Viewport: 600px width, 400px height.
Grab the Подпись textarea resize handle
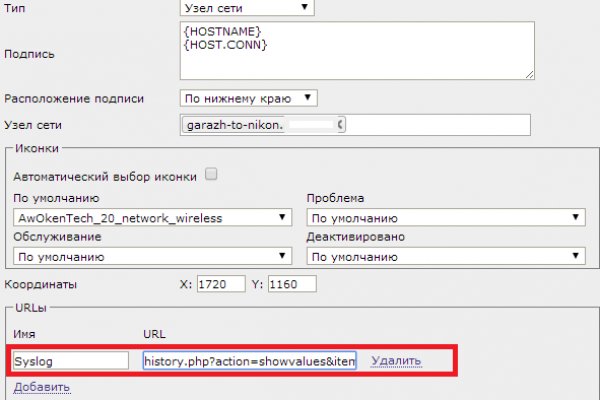(529, 73)
